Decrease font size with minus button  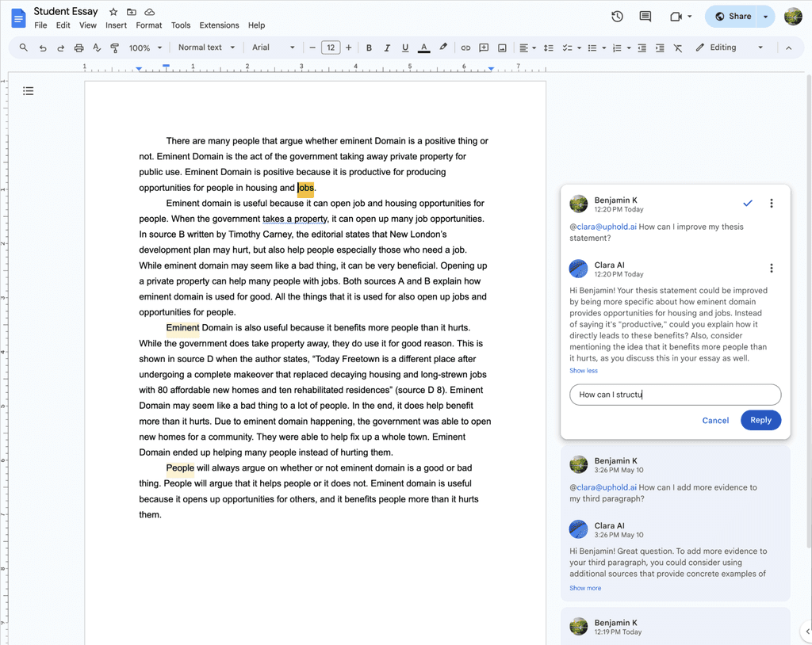pos(312,48)
